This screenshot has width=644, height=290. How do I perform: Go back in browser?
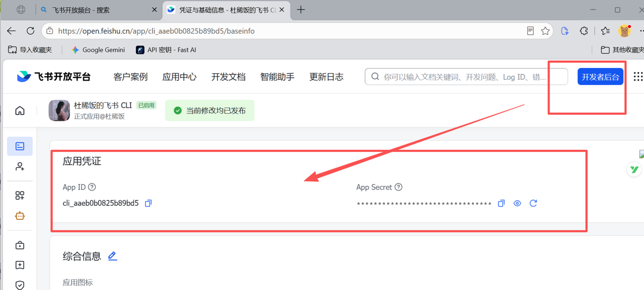pos(12,31)
